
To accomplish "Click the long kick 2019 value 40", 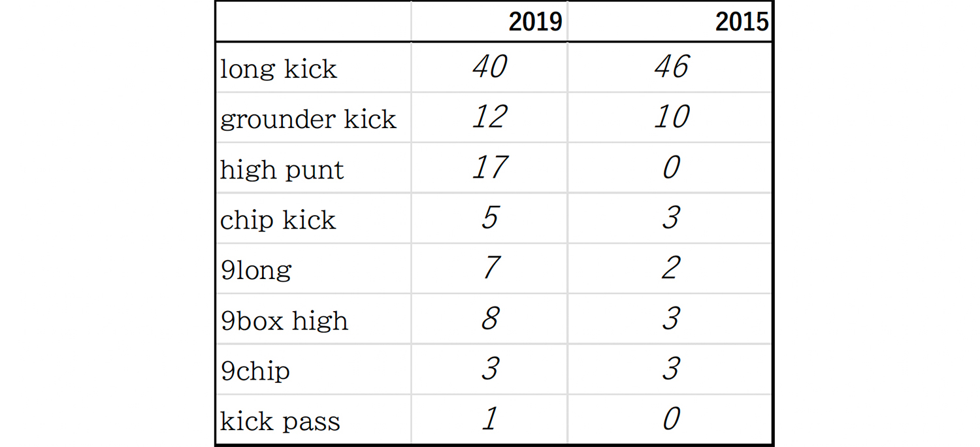I will 489,67.
